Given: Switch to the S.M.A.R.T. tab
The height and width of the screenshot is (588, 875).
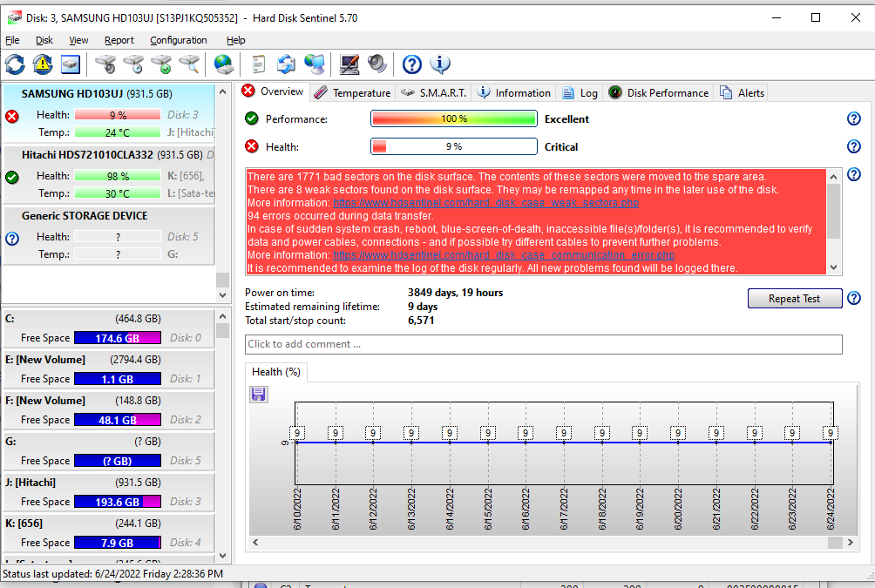Looking at the screenshot, I should [434, 92].
